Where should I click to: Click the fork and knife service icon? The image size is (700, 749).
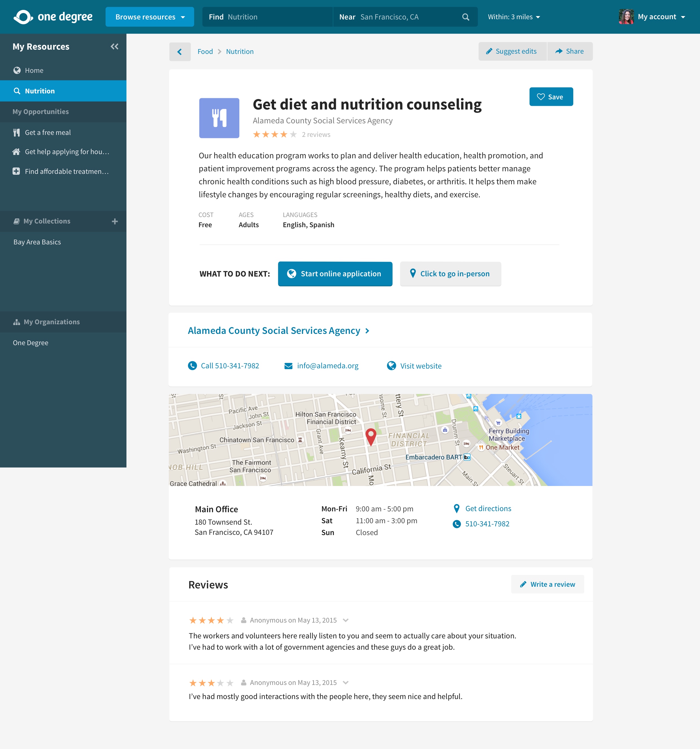219,118
